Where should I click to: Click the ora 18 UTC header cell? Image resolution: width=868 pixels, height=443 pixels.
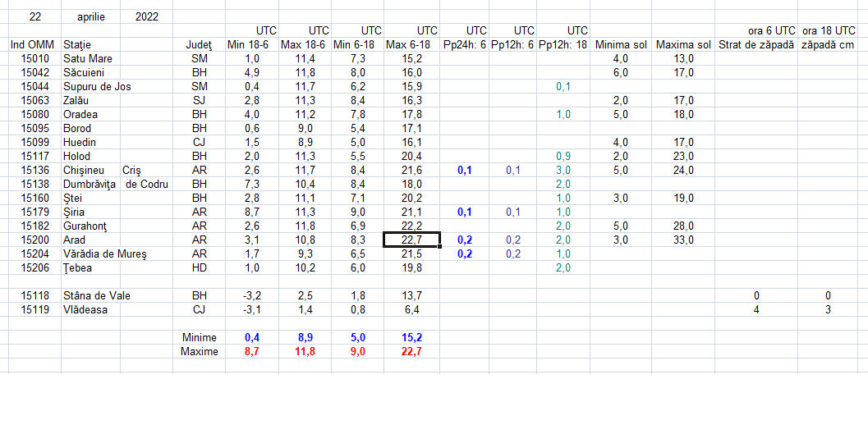(x=828, y=30)
